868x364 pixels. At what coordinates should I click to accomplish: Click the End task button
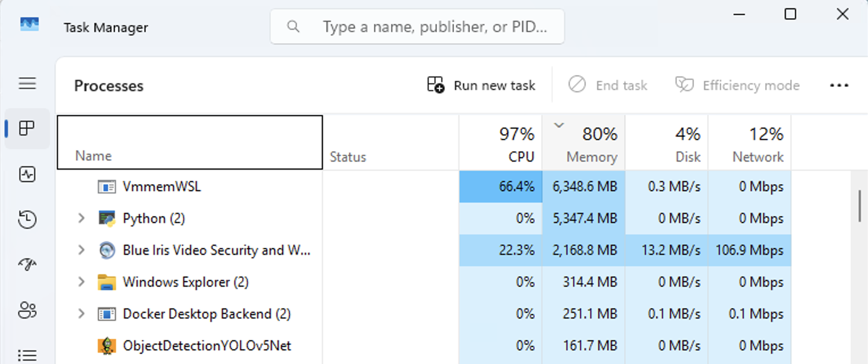(x=607, y=85)
